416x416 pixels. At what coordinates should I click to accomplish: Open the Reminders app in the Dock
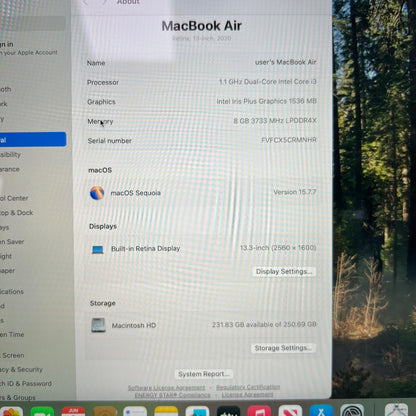click(x=135, y=412)
